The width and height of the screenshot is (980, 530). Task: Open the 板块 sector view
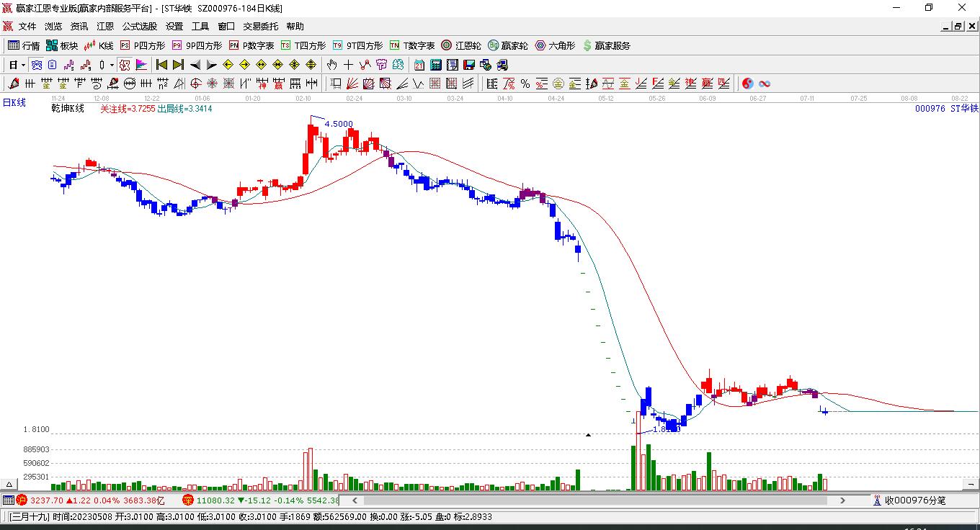[x=62, y=45]
